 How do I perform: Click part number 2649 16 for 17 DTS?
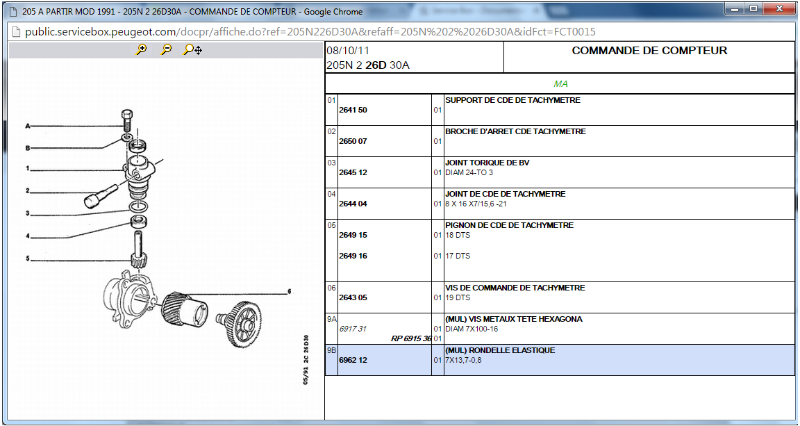point(353,256)
